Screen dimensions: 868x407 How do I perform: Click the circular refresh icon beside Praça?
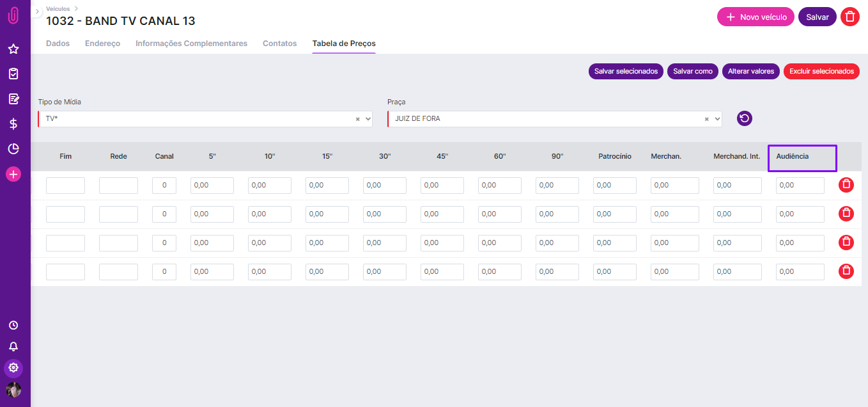click(x=745, y=118)
